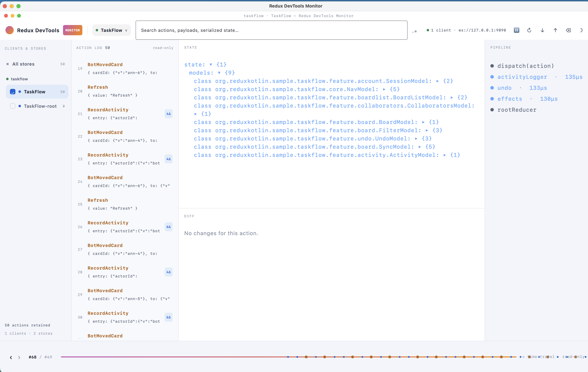588x372 pixels.
Task: Expand the FilterModel node
Action: [x=427, y=131]
